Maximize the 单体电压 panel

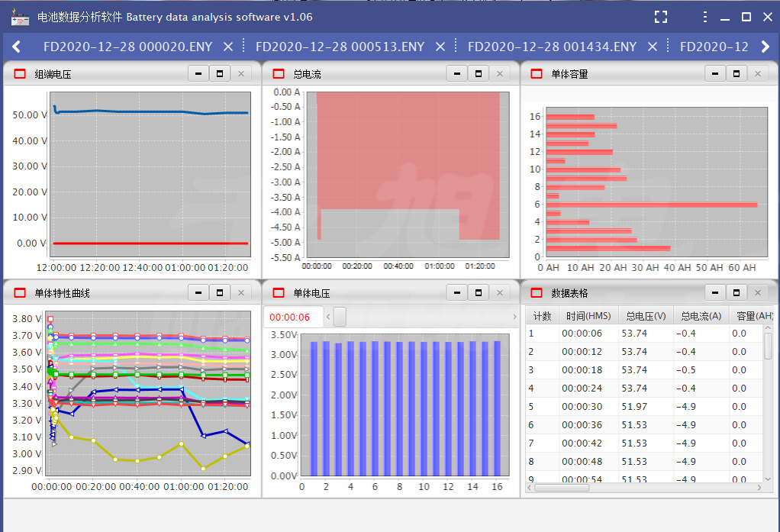point(479,292)
